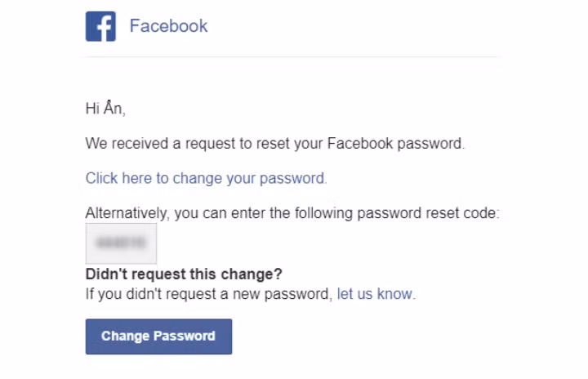Screen dimensions: 588x379
Task: Follow the "let us know" link
Action: [375, 294]
